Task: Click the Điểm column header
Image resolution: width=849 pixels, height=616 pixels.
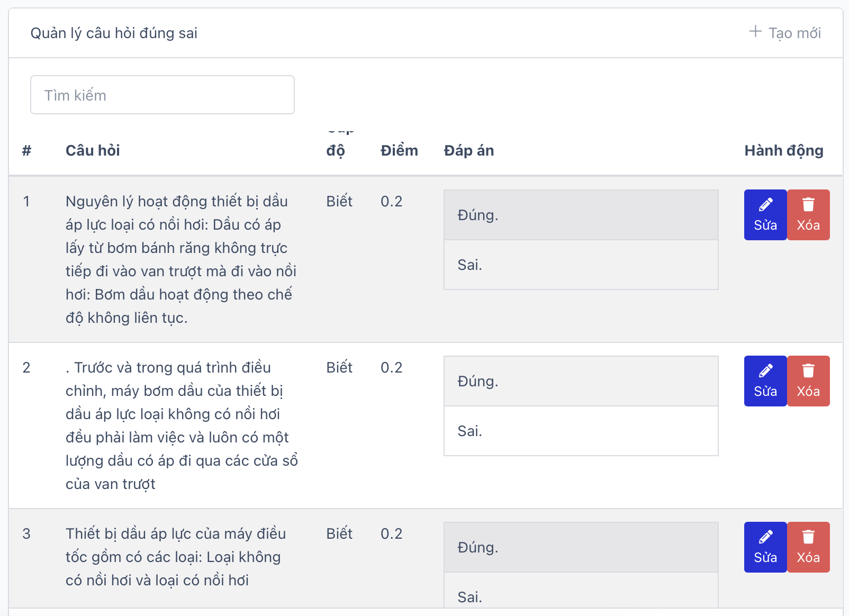Action: tap(399, 151)
